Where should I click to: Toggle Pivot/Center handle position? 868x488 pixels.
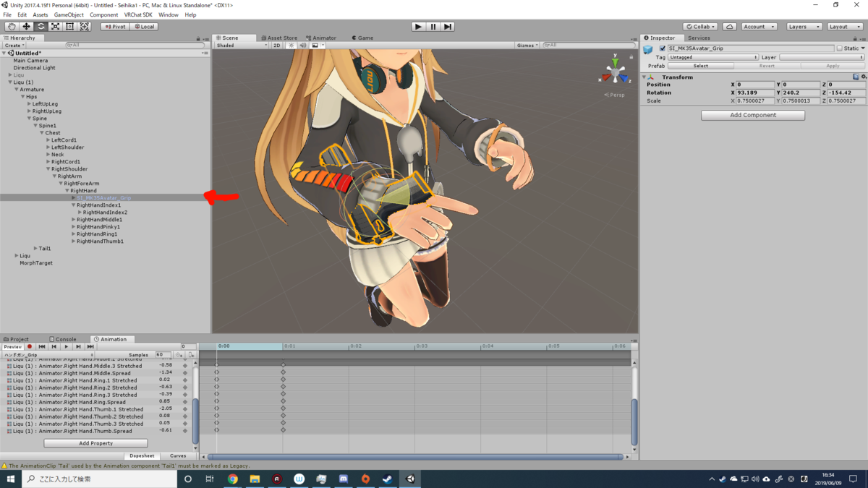pos(114,27)
